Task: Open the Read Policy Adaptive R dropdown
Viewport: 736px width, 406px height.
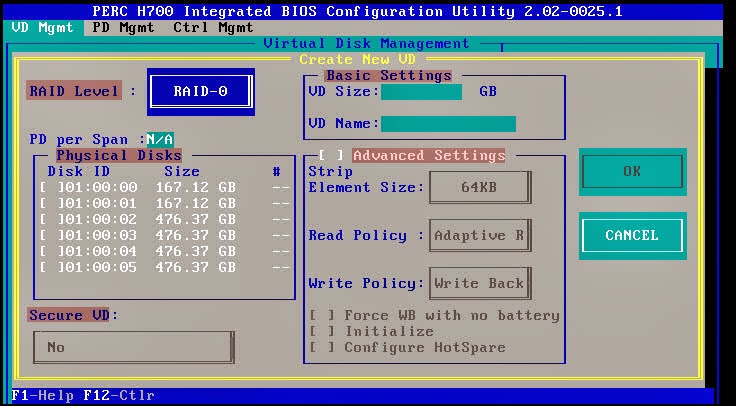Action: [480, 235]
